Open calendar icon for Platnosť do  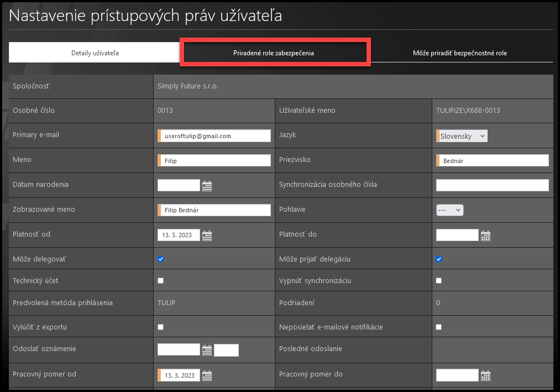coord(485,236)
